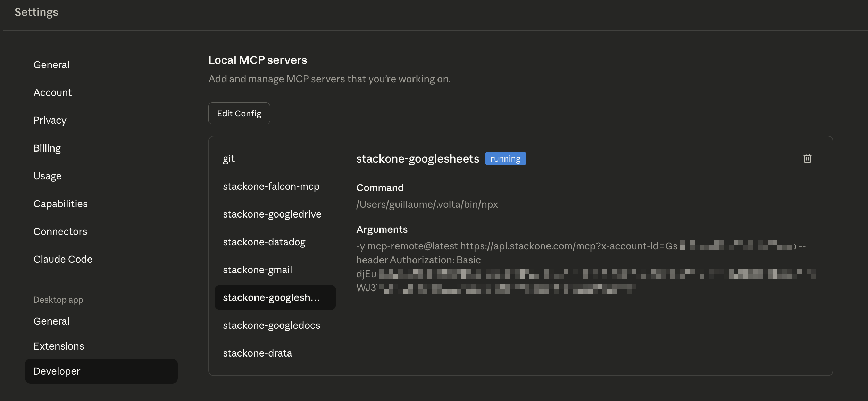Select the stackone-datadog server
The width and height of the screenshot is (868, 401).
point(264,242)
